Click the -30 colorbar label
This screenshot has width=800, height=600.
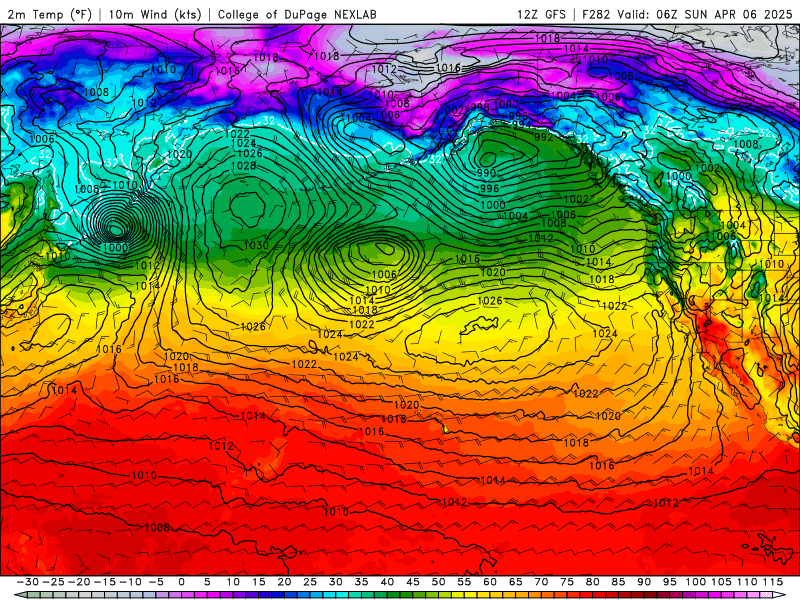point(28,582)
